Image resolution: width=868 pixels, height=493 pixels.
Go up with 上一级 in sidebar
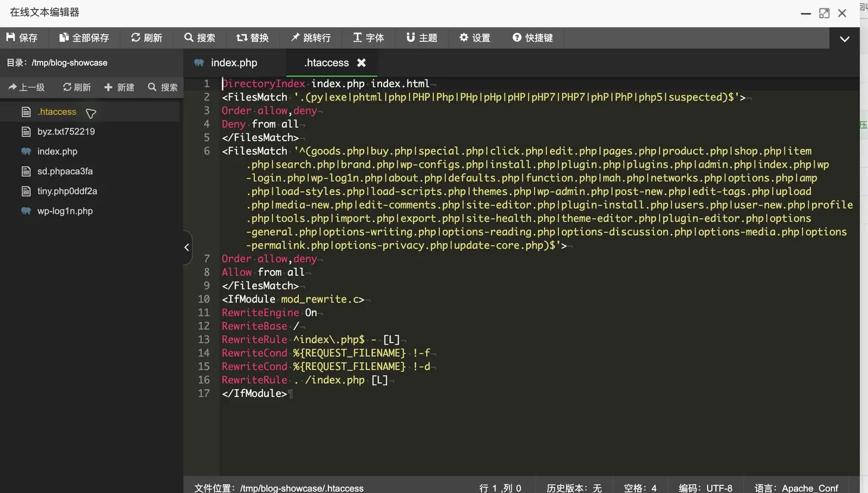(x=27, y=87)
